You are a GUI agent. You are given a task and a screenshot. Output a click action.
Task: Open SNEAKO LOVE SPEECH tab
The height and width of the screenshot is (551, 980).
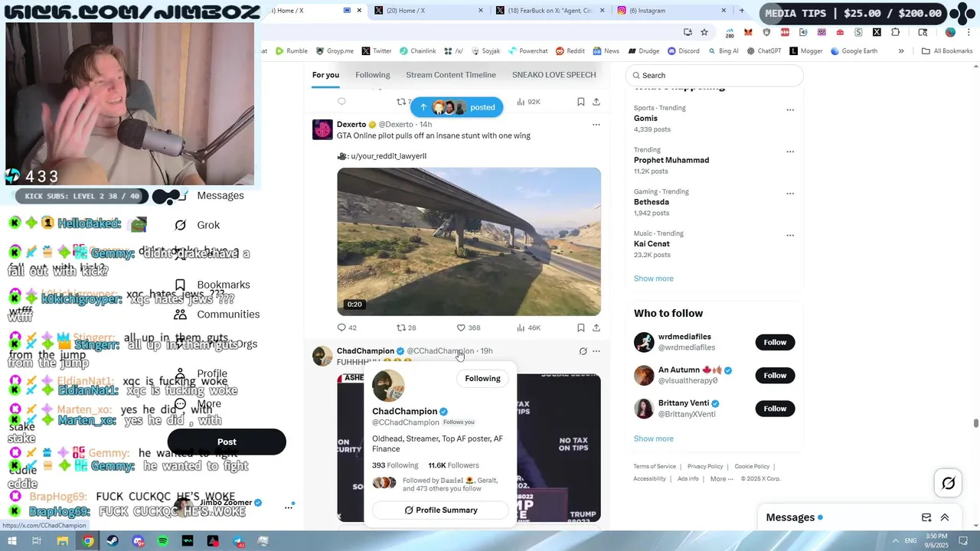tap(554, 75)
